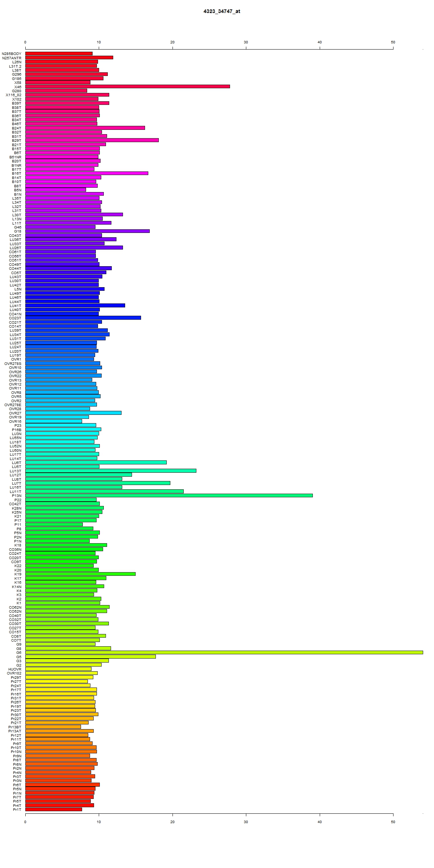Screen dimensions: 434x868
Task: Select the LU6T bar
Action: 96,463
